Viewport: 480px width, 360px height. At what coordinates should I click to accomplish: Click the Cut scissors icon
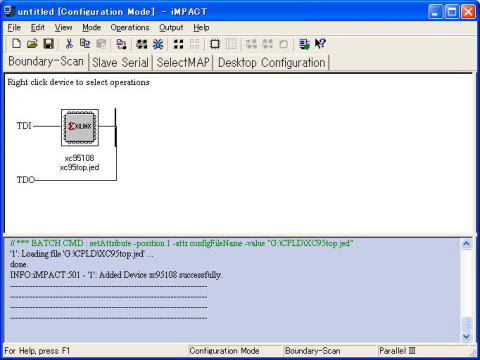click(x=69, y=44)
